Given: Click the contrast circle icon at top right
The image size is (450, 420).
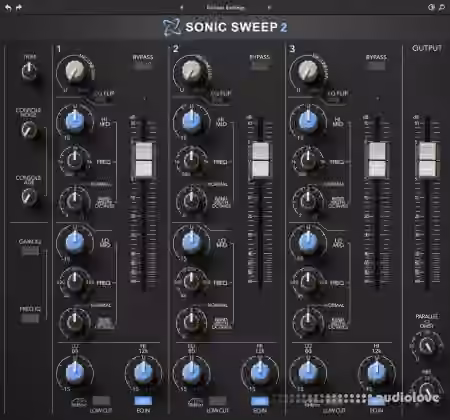Looking at the screenshot, I should pos(431,7).
